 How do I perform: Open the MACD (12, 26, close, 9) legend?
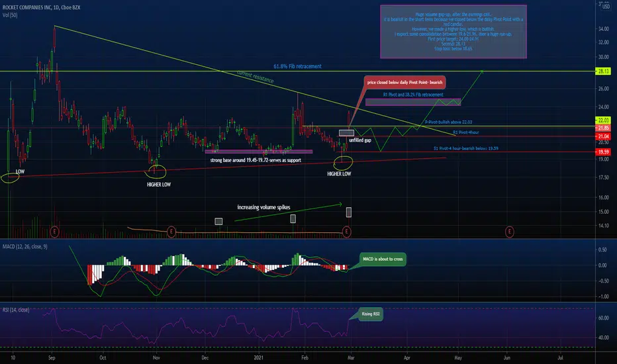[x=24, y=247]
